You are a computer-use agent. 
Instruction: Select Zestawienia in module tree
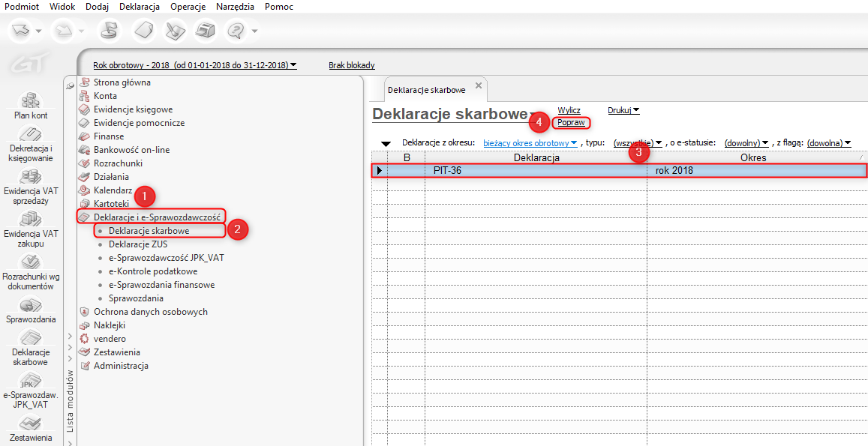click(117, 352)
